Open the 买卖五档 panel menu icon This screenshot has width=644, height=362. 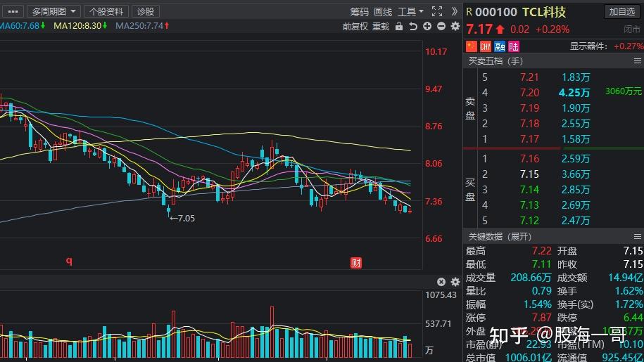coord(638,61)
